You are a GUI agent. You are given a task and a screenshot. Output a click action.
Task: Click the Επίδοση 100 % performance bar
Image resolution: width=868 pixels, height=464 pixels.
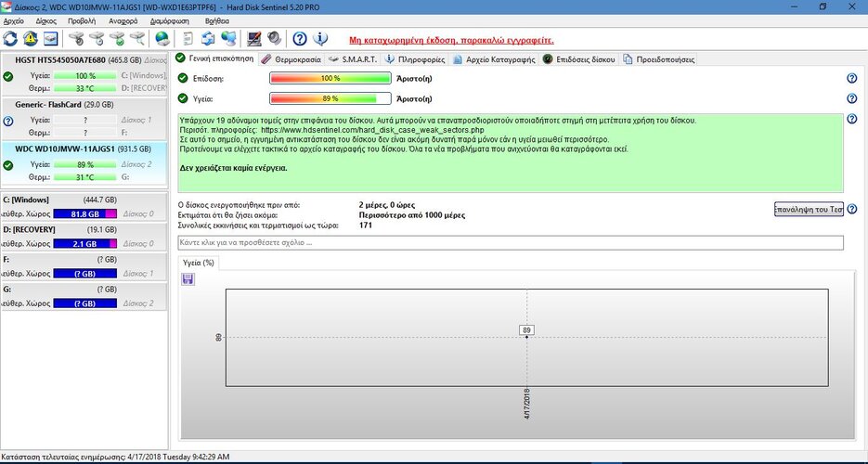click(x=330, y=79)
